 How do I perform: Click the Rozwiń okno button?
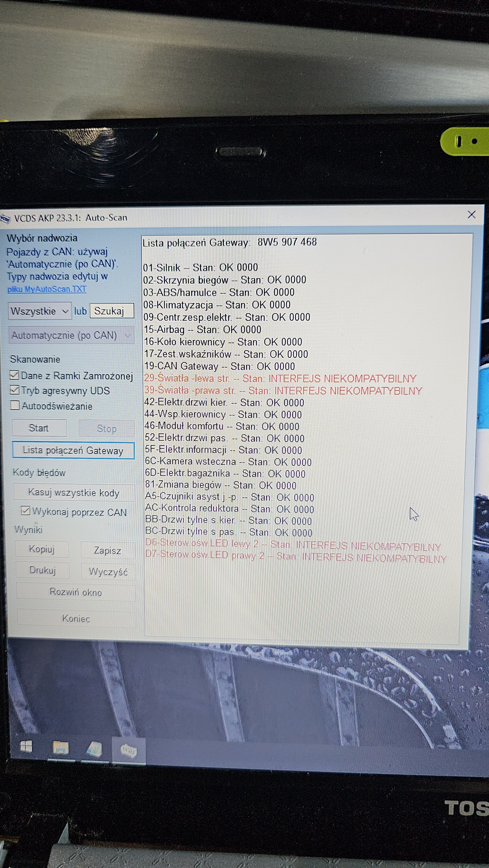(x=76, y=592)
